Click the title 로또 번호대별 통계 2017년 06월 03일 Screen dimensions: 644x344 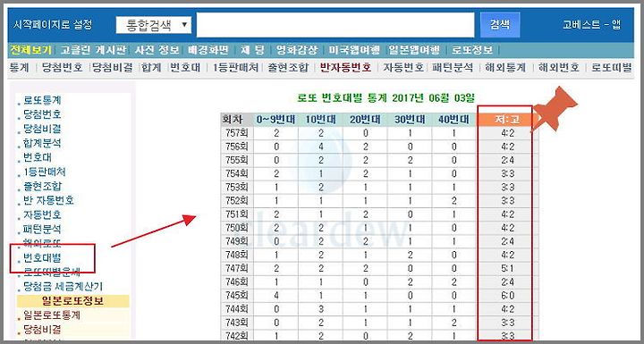(386, 98)
